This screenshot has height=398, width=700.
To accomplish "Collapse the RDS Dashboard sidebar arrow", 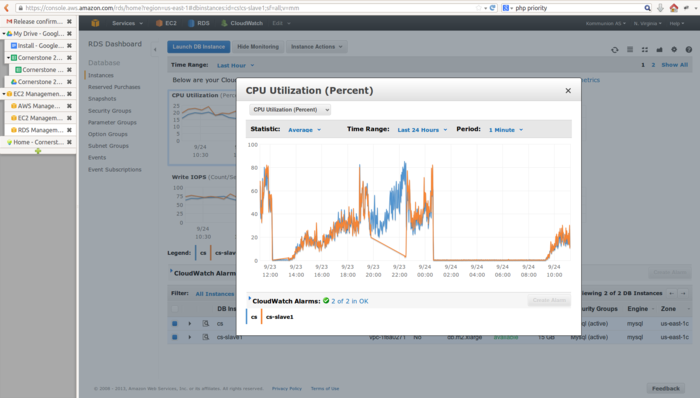I will 155,50.
